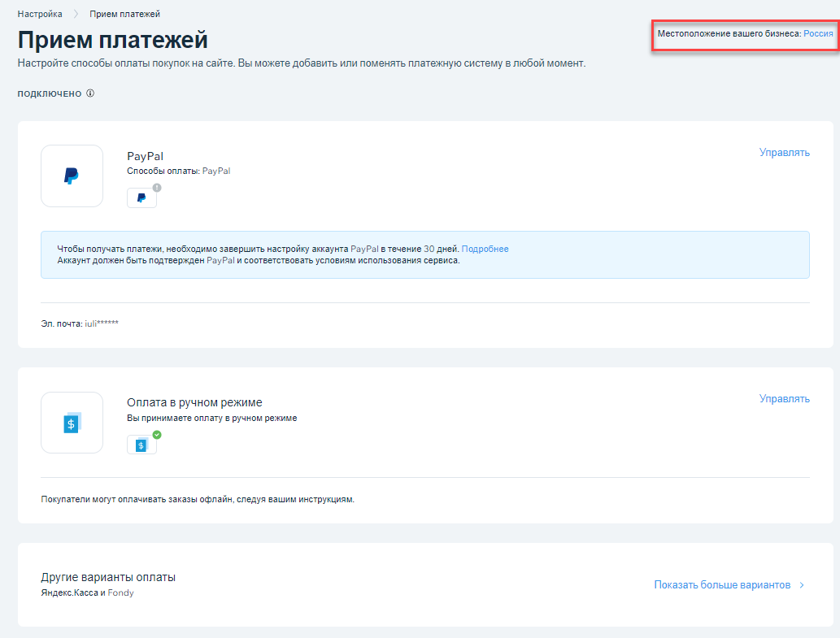Click the large manual payment dollar icon
840x638 pixels.
pos(72,423)
